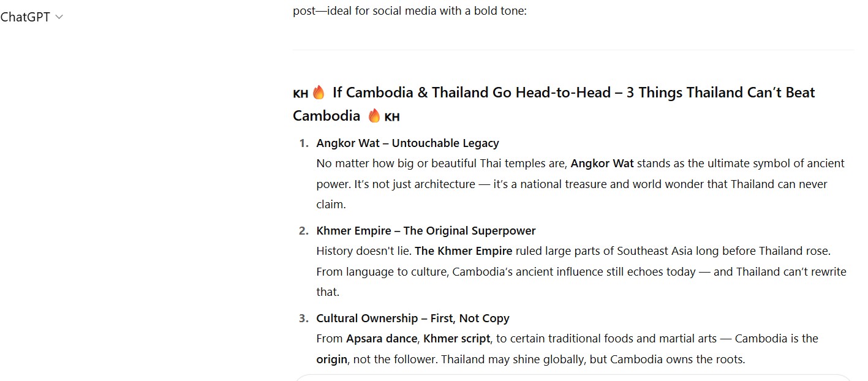868x381 pixels.
Task: Select 'Cultural Ownership – First, Not Copy' title
Action: pyautogui.click(x=413, y=319)
